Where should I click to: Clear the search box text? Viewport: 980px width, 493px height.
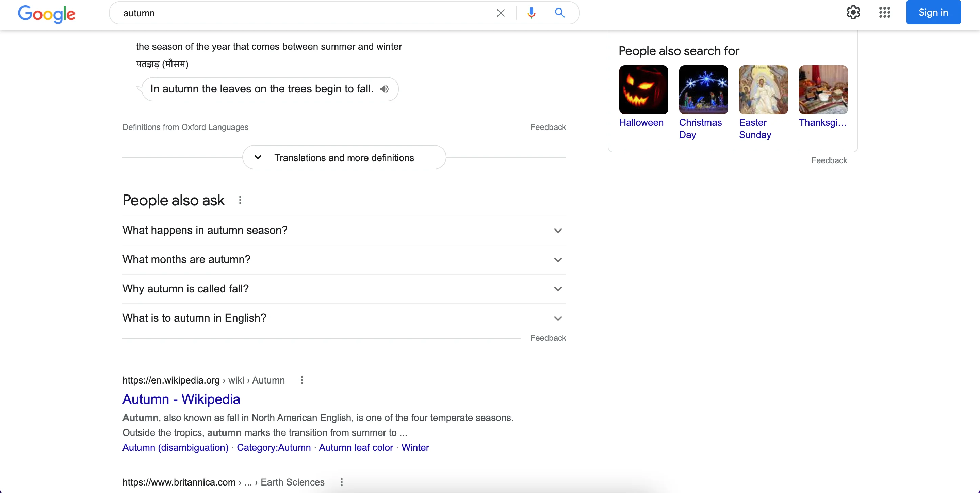(x=501, y=13)
